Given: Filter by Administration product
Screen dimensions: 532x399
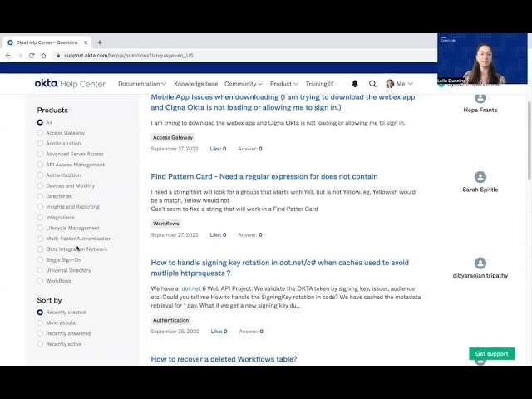Looking at the screenshot, I should [x=40, y=143].
